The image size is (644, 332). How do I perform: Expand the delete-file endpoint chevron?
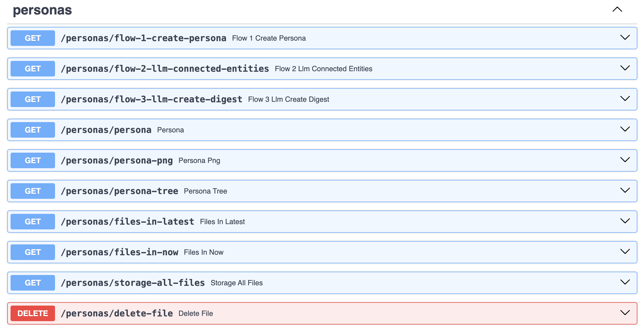click(x=625, y=313)
